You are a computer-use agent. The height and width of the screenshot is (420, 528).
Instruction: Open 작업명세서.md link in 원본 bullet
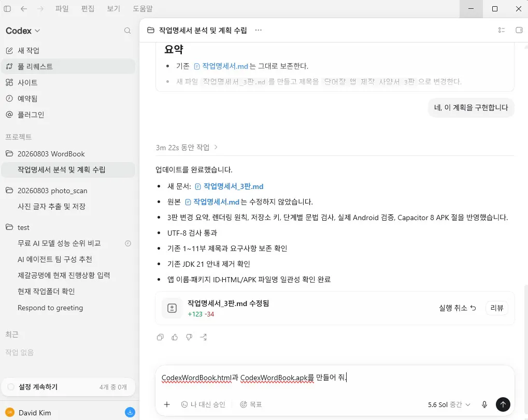pos(212,202)
